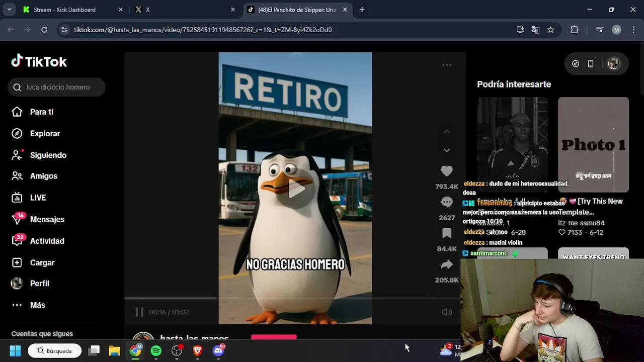Toggle the video volume speaker icon
This screenshot has width=644, height=362.
[447, 312]
